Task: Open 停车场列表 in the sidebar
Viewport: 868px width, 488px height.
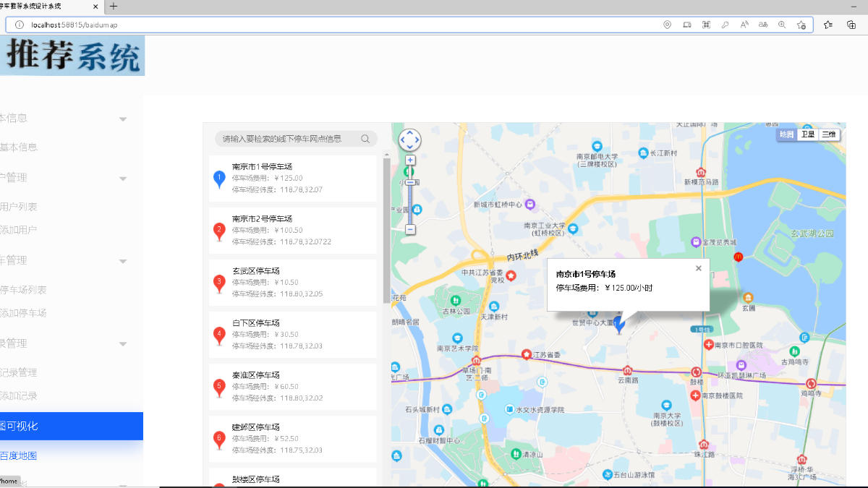Action: click(24, 290)
